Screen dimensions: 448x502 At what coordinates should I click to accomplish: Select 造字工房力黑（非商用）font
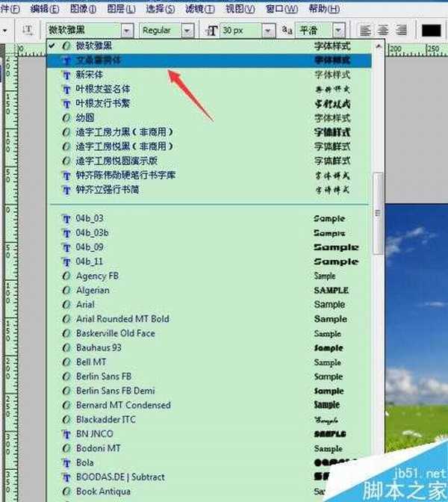(209, 132)
